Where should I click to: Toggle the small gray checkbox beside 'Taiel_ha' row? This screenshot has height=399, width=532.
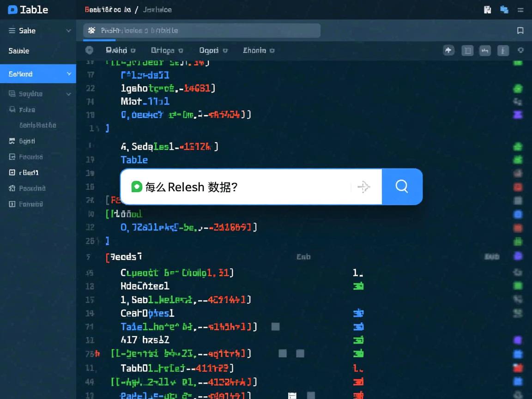pyautogui.click(x=275, y=326)
